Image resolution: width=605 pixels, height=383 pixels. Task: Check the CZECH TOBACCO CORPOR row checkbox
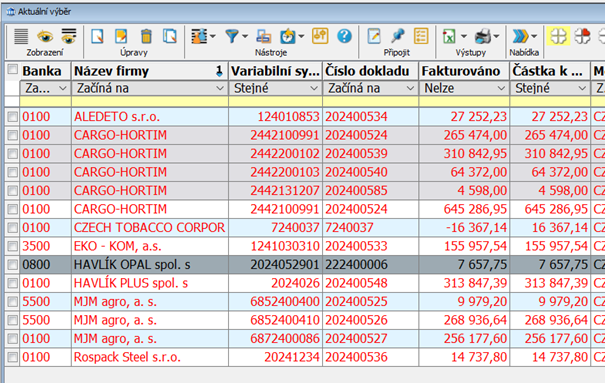tap(13, 228)
